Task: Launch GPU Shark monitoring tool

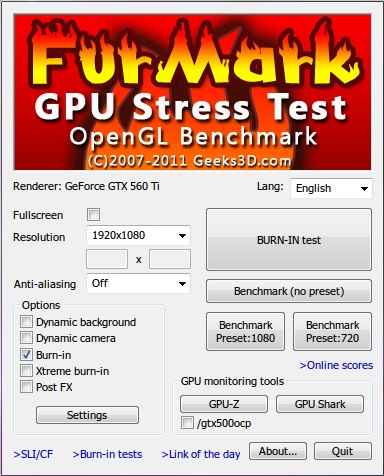Action: pyautogui.click(x=320, y=404)
